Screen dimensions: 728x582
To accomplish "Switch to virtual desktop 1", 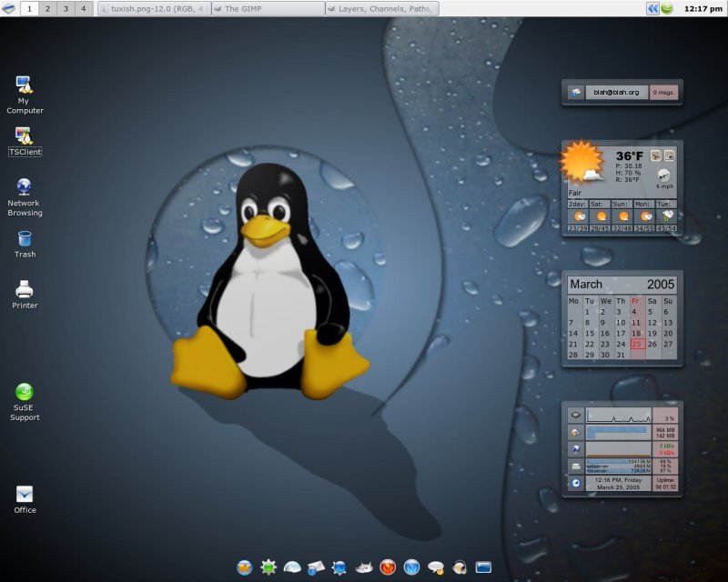I will [29, 8].
